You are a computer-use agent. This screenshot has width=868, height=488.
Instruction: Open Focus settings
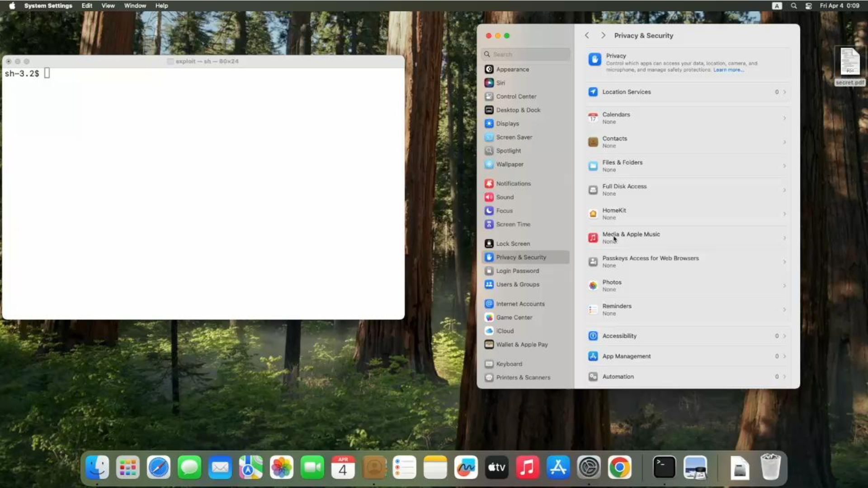[x=526, y=211]
